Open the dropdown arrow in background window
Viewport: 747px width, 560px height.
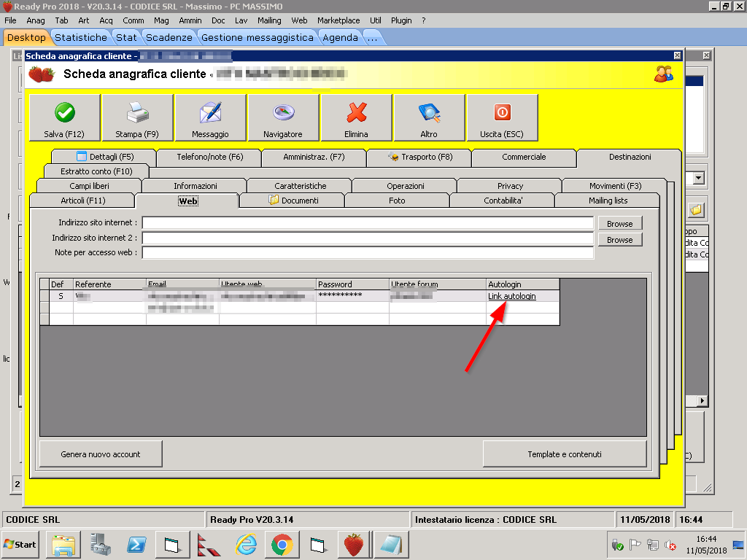pos(698,178)
